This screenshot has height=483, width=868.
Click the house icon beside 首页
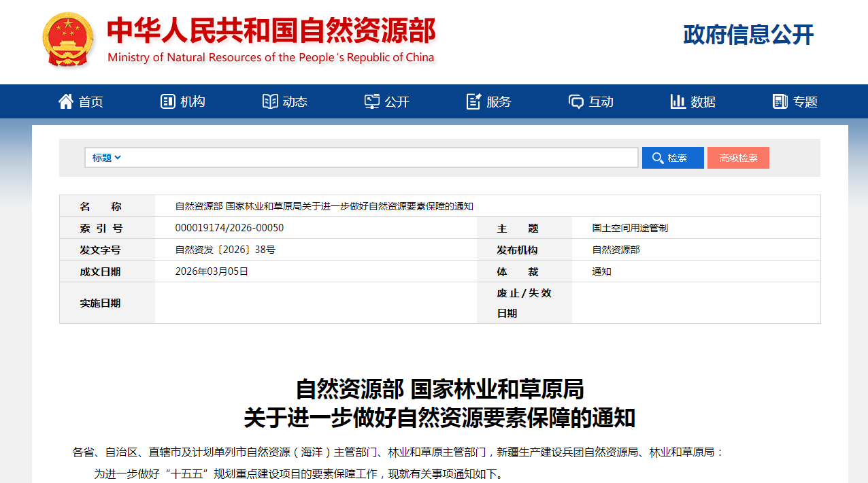click(65, 101)
